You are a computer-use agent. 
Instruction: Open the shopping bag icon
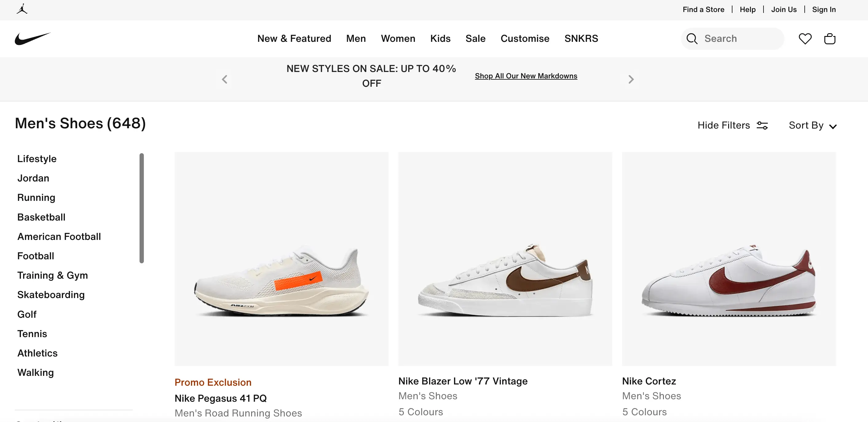[830, 38]
